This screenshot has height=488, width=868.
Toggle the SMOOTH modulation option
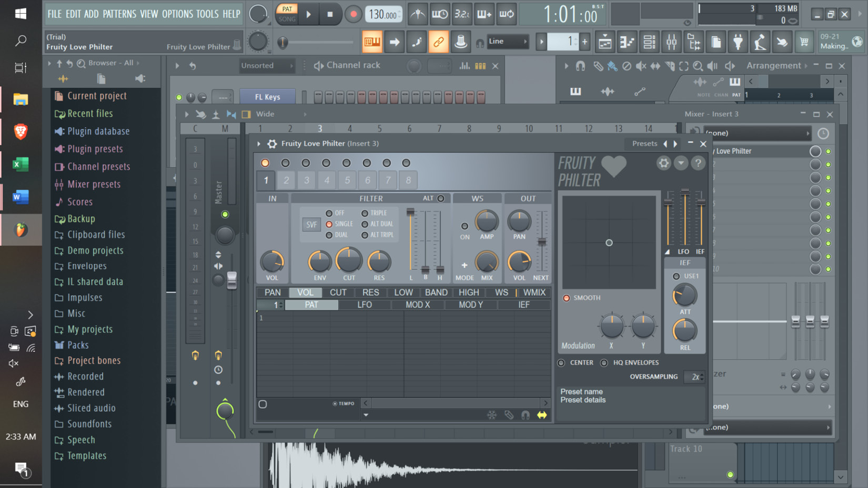point(567,298)
